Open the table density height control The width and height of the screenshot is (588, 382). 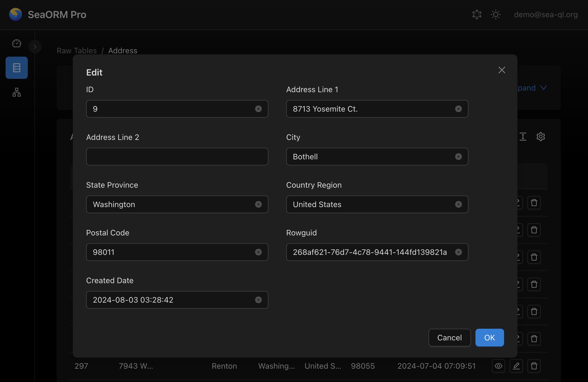point(523,137)
